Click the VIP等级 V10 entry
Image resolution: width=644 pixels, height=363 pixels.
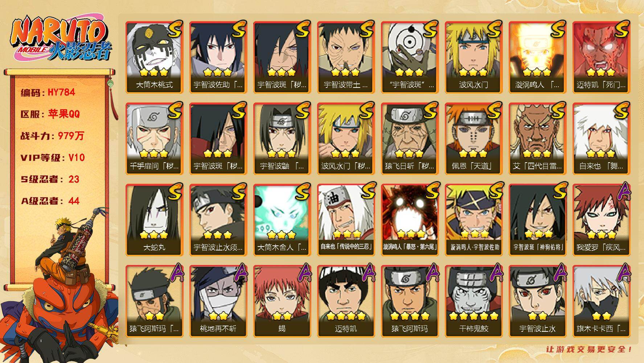53,158
